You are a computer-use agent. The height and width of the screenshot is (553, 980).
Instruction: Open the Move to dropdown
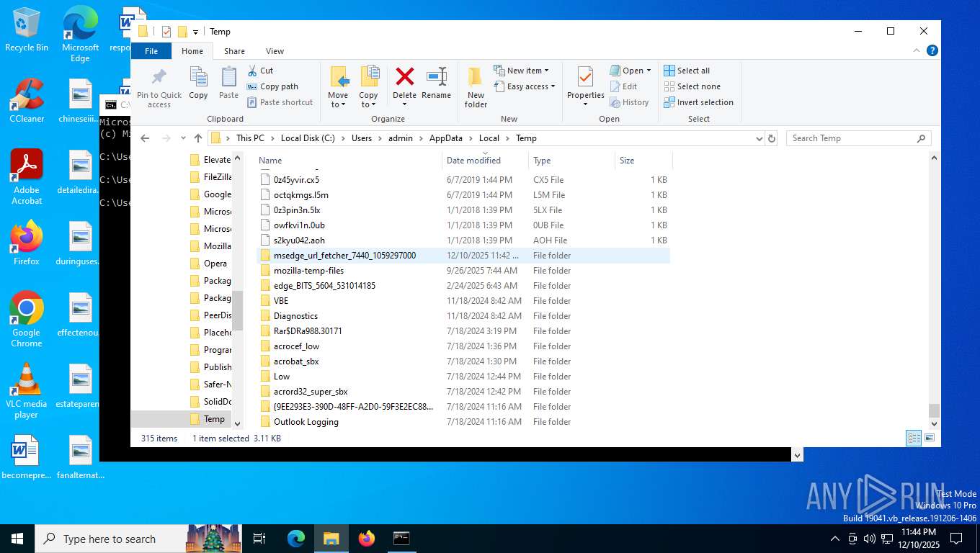[x=338, y=87]
